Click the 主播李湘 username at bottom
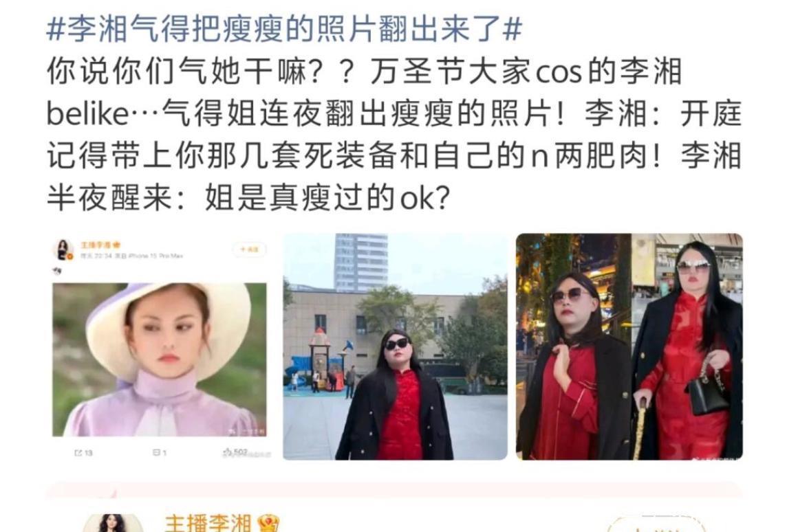The height and width of the screenshot is (532, 787). click(207, 524)
